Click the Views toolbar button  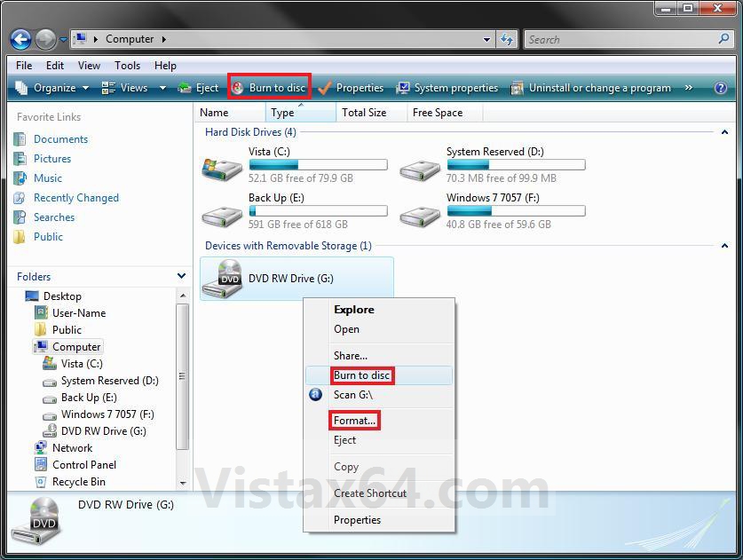pos(124,88)
